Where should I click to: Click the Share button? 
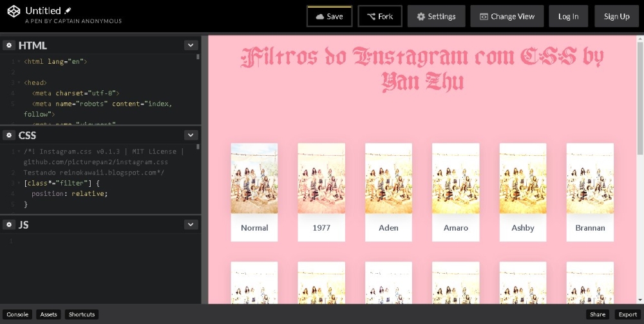tap(598, 314)
